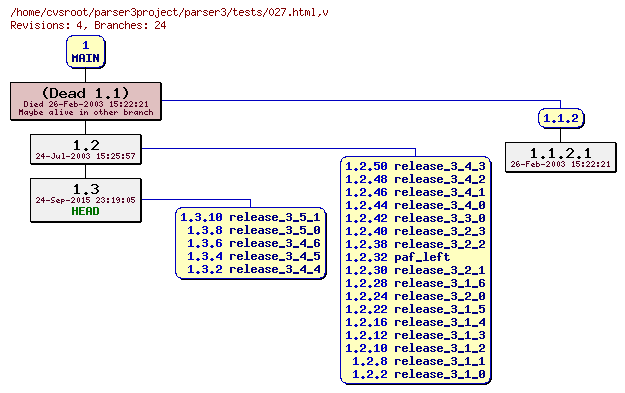Click the 1.2.42 release_3_3_0 entry

click(x=415, y=218)
